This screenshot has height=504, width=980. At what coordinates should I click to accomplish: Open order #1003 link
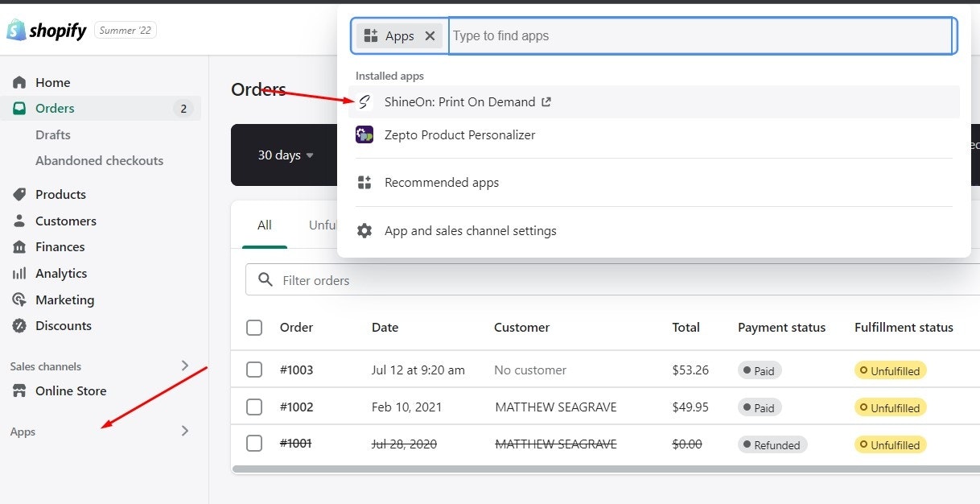(x=296, y=370)
